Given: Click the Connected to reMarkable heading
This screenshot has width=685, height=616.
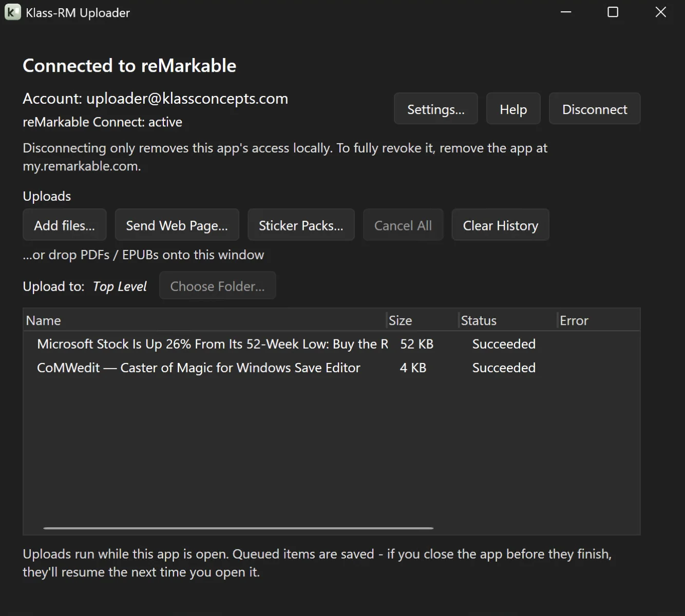Looking at the screenshot, I should point(129,66).
